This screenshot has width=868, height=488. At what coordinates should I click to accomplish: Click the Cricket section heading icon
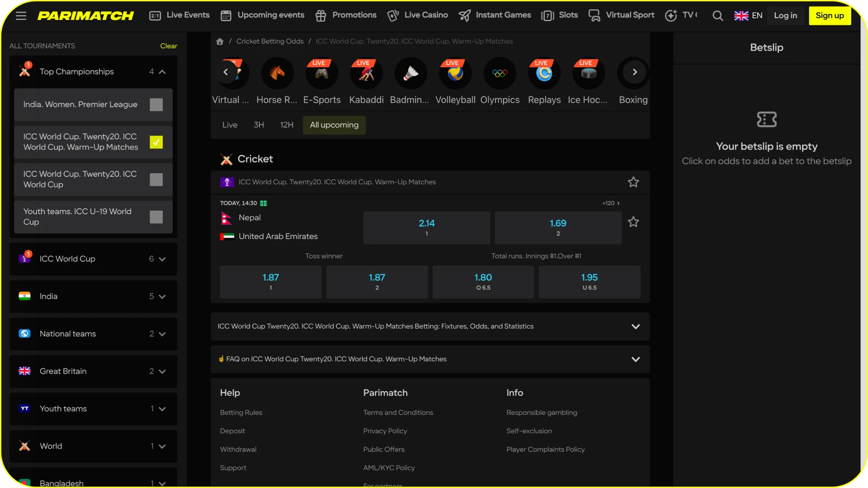pyautogui.click(x=226, y=159)
